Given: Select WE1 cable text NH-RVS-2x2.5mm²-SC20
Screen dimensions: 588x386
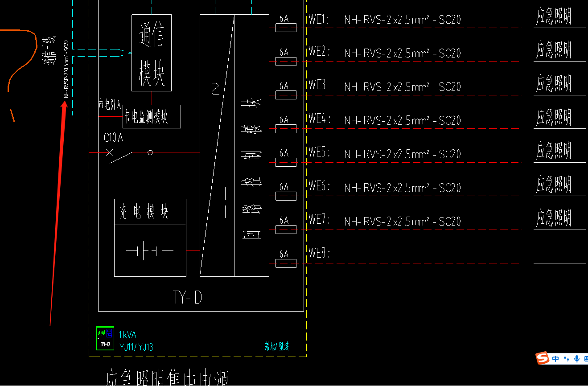Looking at the screenshot, I should pyautogui.click(x=403, y=19).
